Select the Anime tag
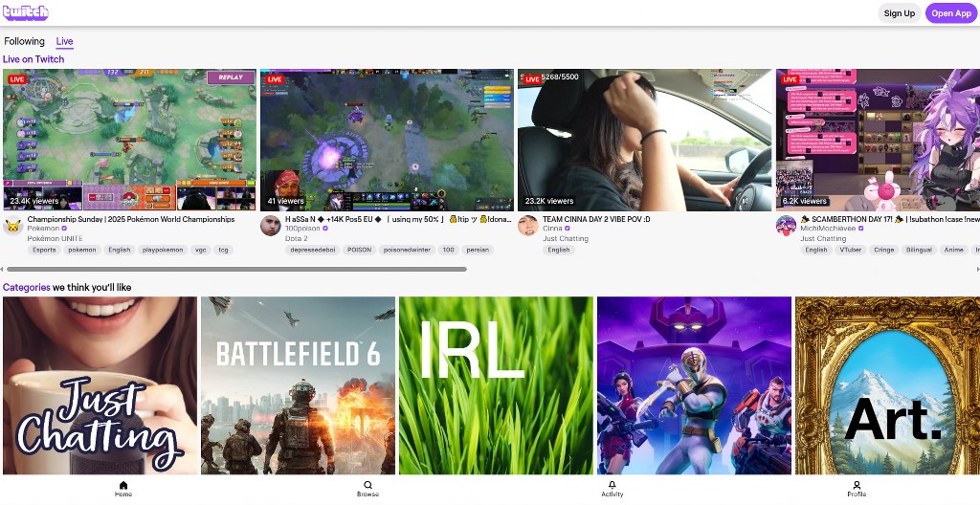980x505 pixels. point(954,250)
